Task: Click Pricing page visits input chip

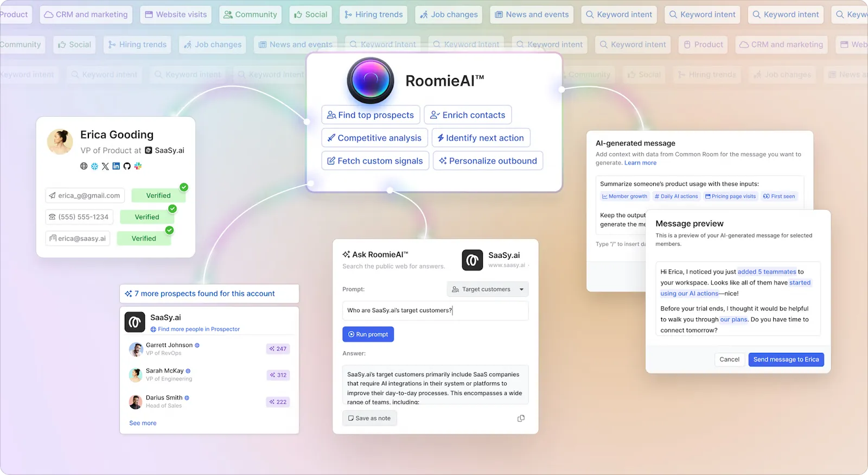Action: 730,197
